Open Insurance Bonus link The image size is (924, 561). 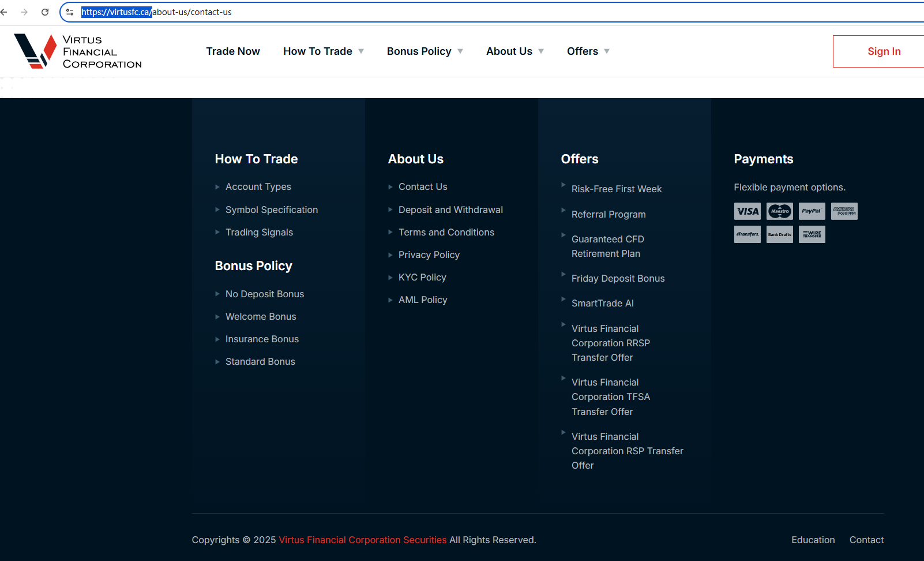point(262,339)
